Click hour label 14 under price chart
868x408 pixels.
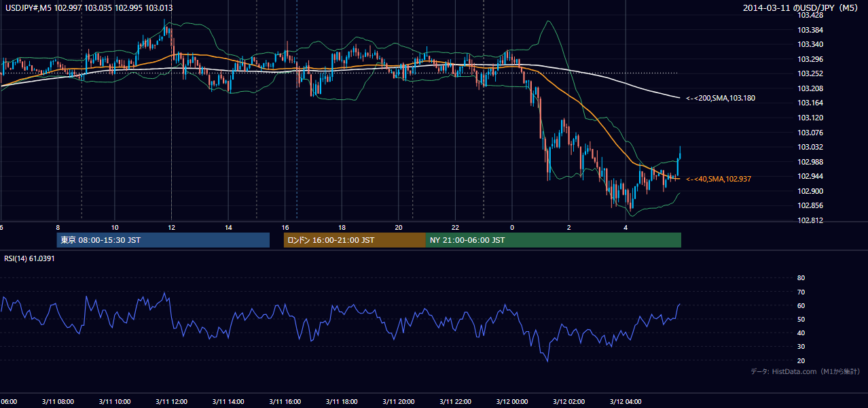click(229, 228)
